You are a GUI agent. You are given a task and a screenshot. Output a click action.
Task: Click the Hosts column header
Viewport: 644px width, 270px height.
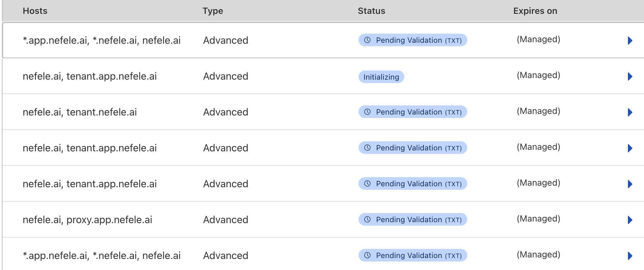[35, 11]
